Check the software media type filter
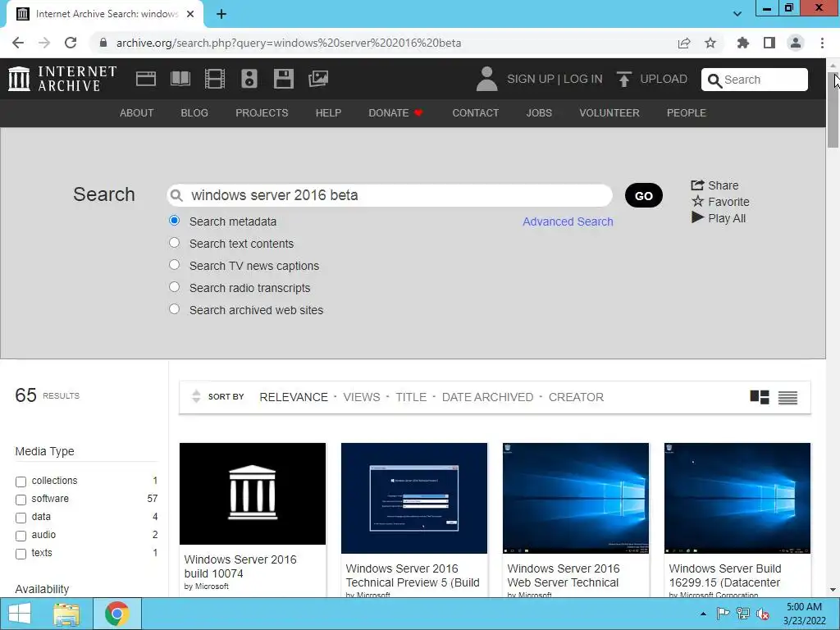Screen dimensions: 840x630 [21, 500]
